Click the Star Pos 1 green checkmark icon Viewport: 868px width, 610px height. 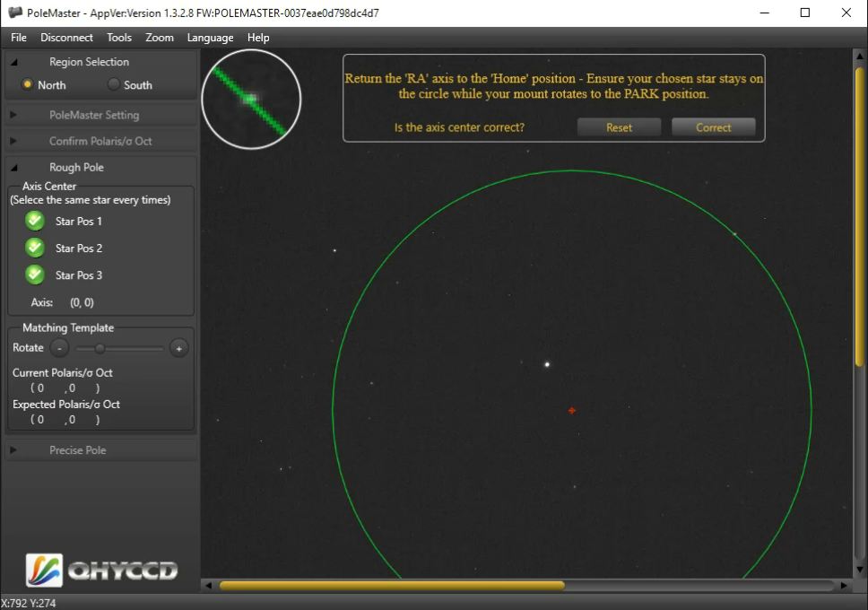tap(35, 221)
